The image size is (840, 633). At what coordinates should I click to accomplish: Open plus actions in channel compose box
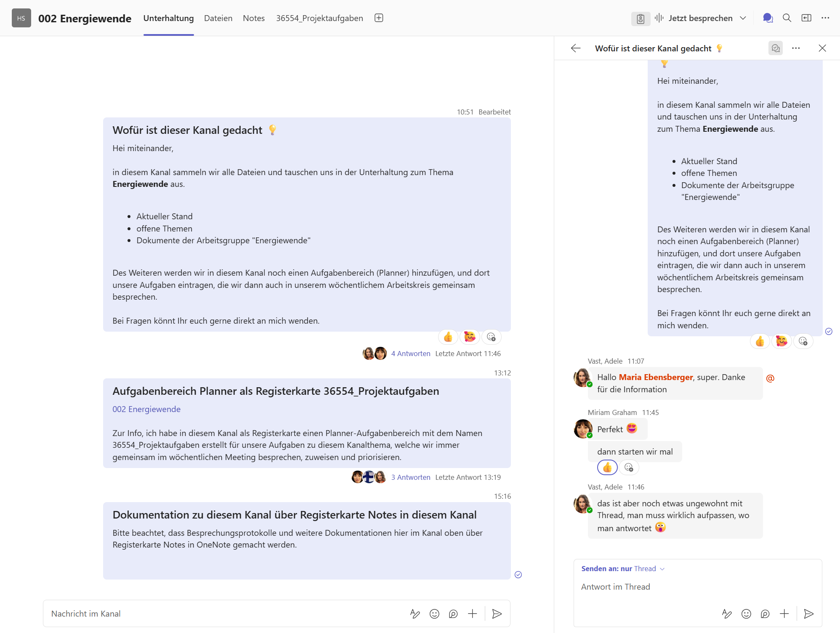point(472,614)
